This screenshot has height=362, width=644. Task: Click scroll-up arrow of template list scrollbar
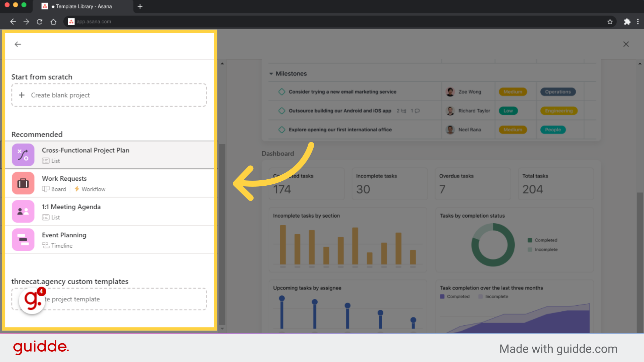click(x=222, y=63)
